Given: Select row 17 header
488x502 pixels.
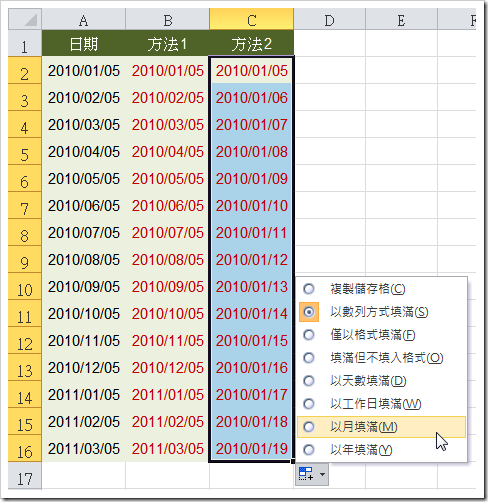Looking at the screenshot, I should (25, 476).
